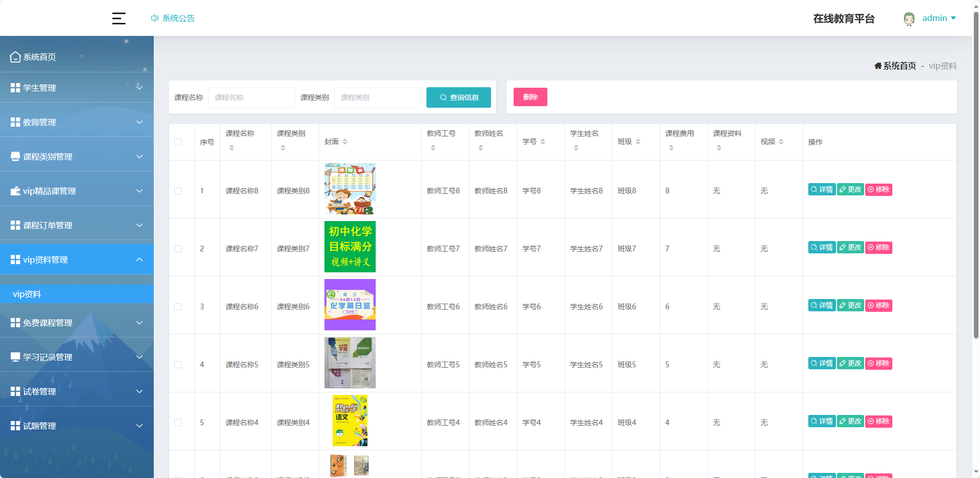Click the page vertical scrollbar
Viewport: 980px width, 478px height.
tap(976, 174)
